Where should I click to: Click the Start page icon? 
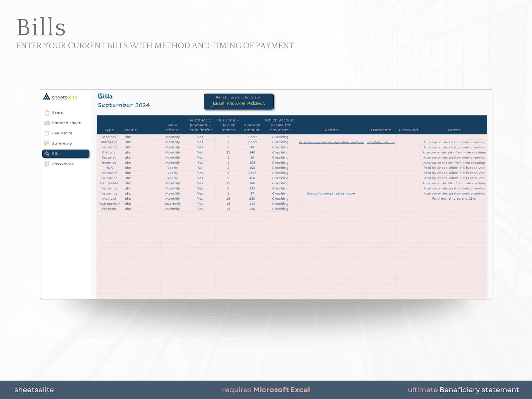(47, 113)
